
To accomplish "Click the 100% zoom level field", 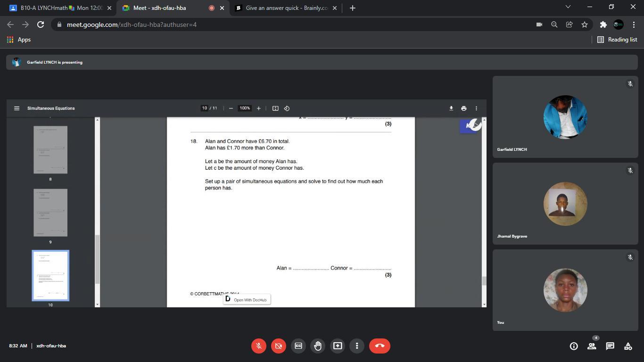I will pos(245,108).
